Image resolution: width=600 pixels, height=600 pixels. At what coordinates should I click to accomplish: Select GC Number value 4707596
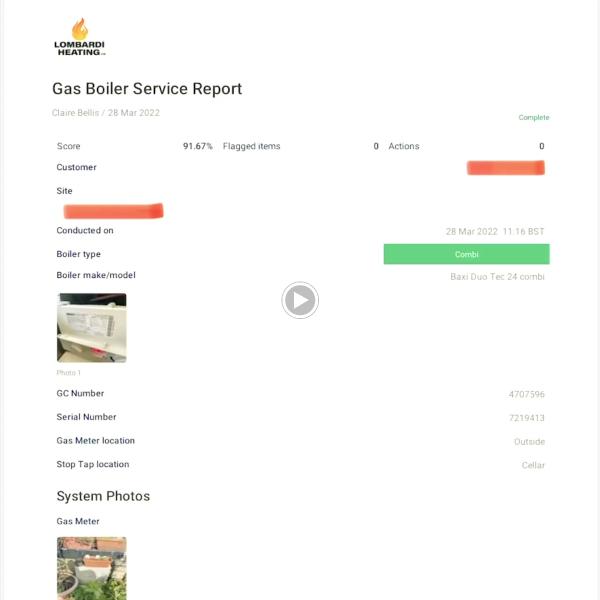click(x=526, y=394)
